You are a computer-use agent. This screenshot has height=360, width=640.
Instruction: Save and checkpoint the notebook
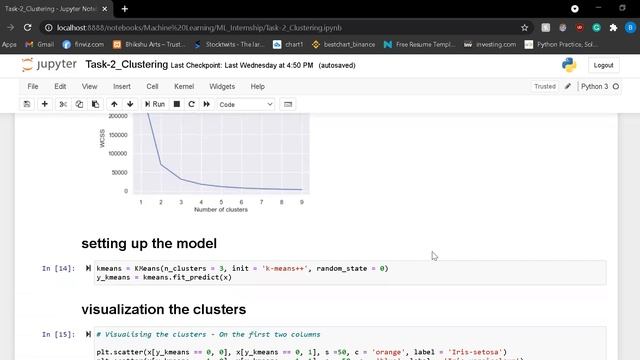click(x=27, y=104)
